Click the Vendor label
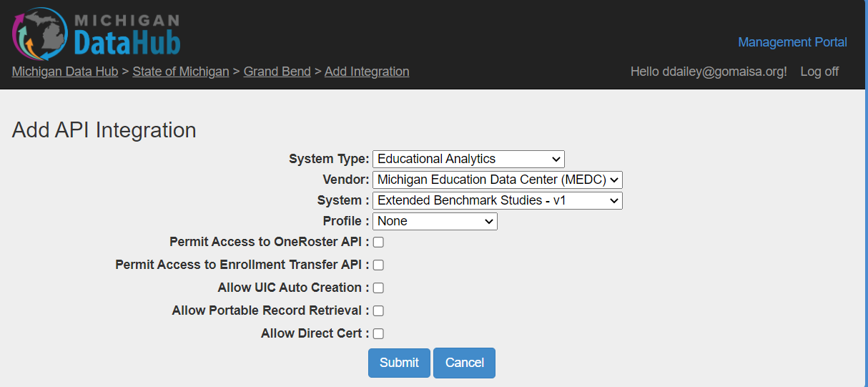This screenshot has height=387, width=868. click(346, 180)
